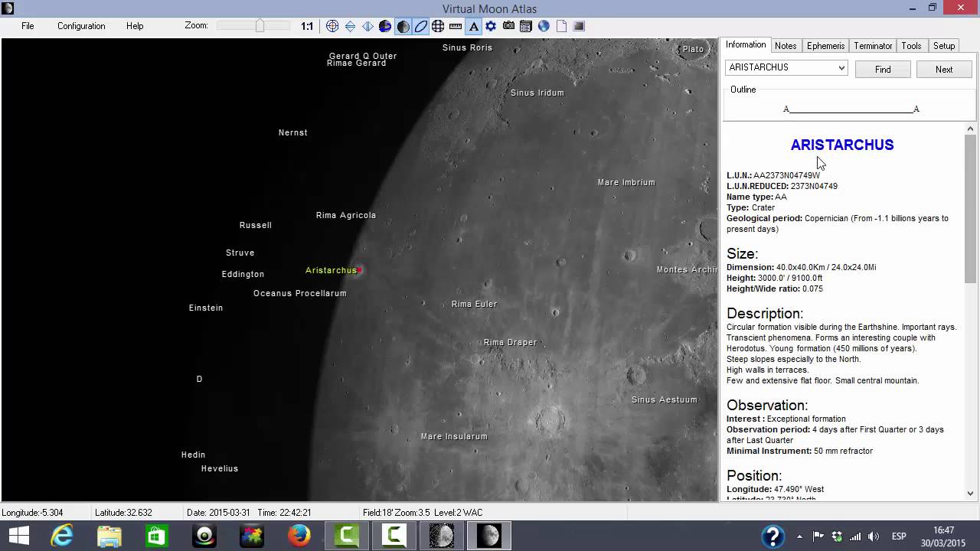980x551 pixels.
Task: Click the highlighted moon app taskbar icon
Action: [489, 536]
